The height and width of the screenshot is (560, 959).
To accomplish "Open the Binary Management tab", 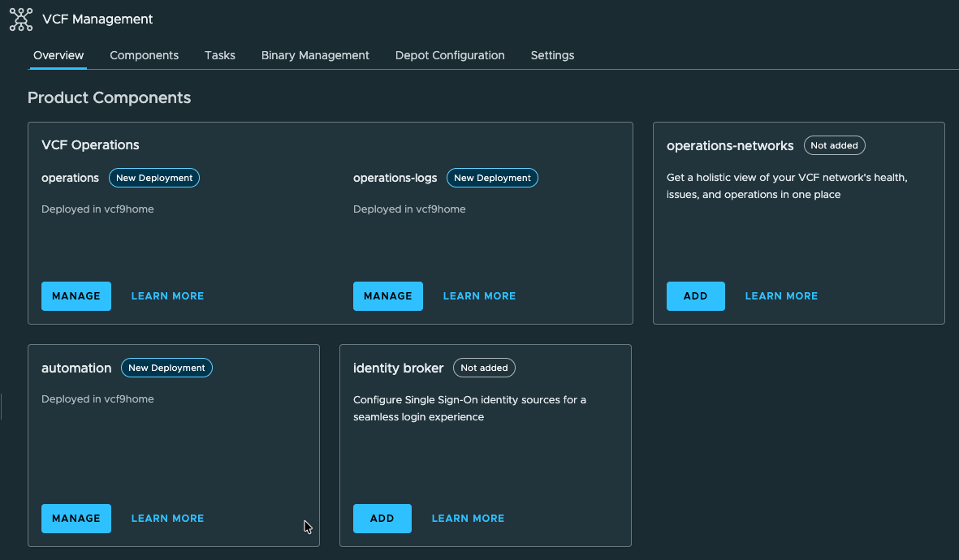I will (315, 55).
